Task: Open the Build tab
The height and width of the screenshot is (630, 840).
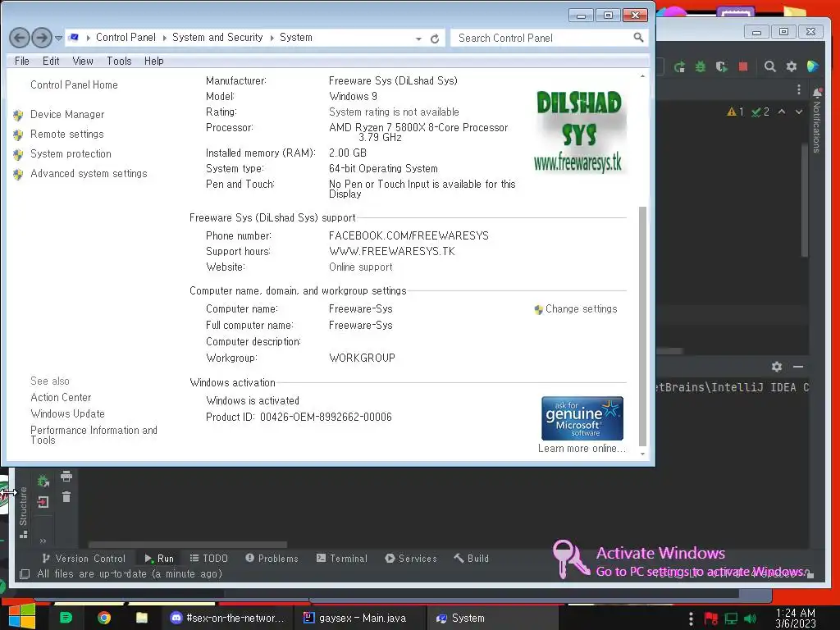Action: click(472, 558)
